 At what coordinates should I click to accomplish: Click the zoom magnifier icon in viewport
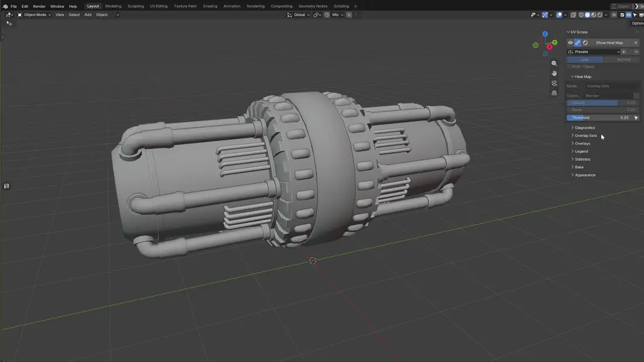pos(554,64)
